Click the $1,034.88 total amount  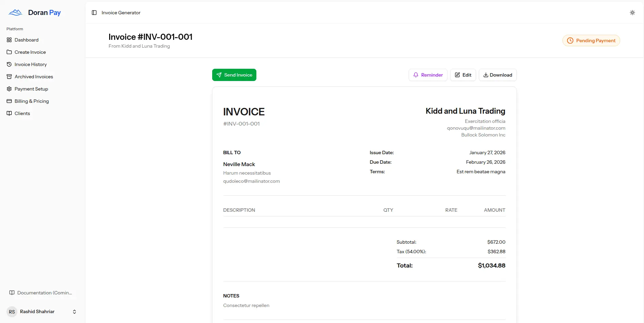click(492, 265)
